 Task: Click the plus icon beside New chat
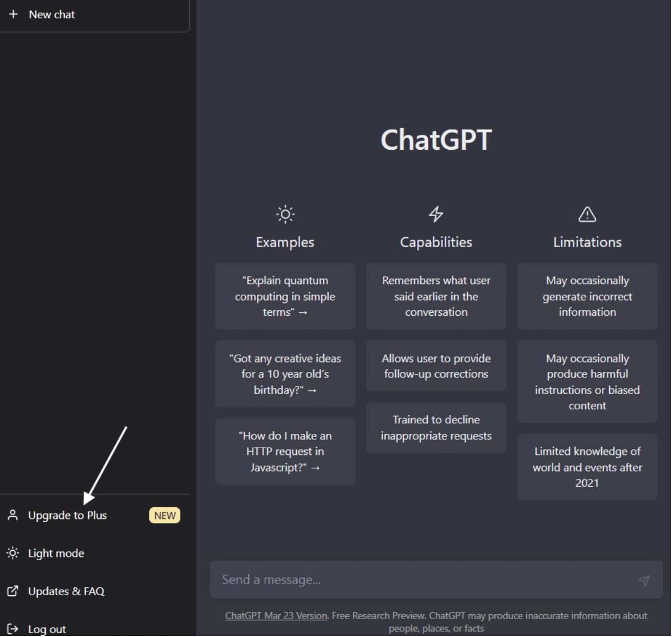click(13, 14)
